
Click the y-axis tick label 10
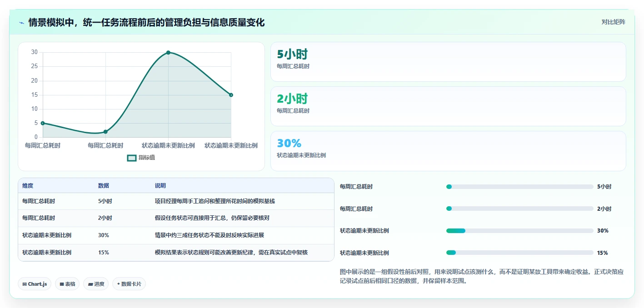pyautogui.click(x=34, y=109)
